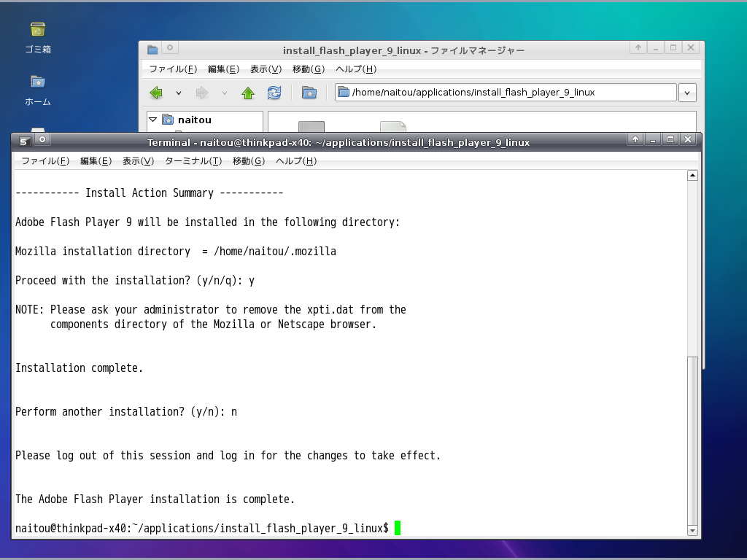Minimize the Terminal window
Image resolution: width=747 pixels, height=560 pixels.
(653, 139)
